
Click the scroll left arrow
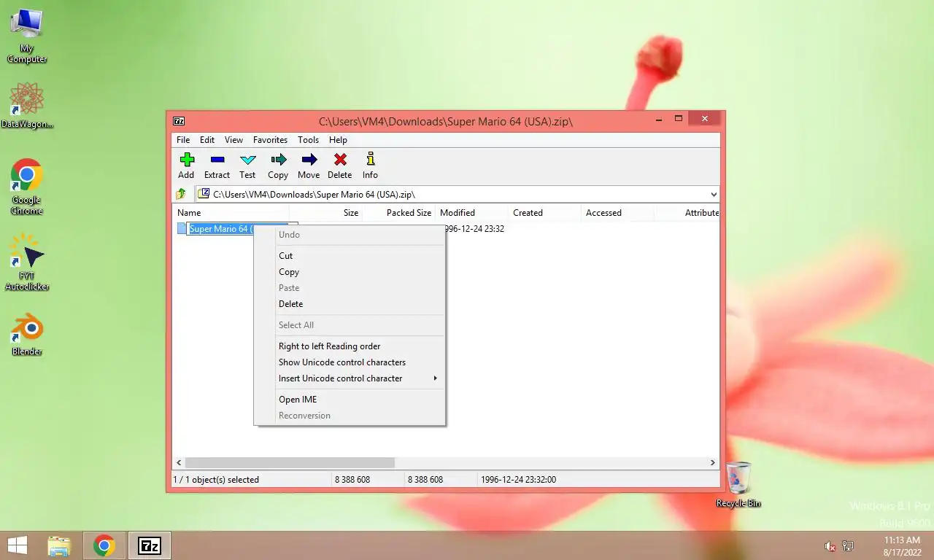(x=180, y=462)
